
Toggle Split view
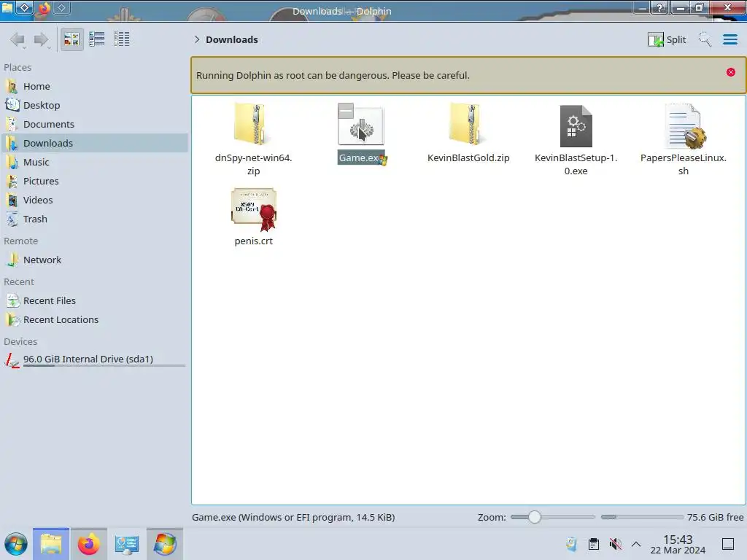[667, 39]
